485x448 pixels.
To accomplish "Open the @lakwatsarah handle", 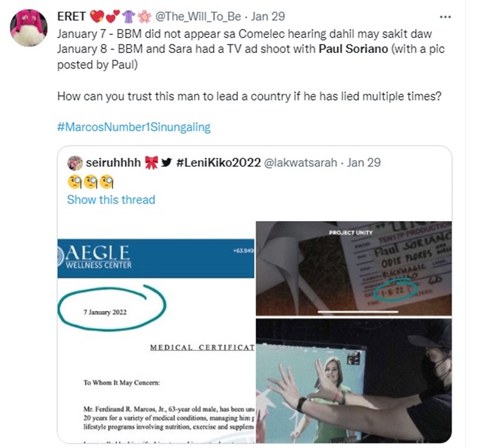I will coord(300,163).
